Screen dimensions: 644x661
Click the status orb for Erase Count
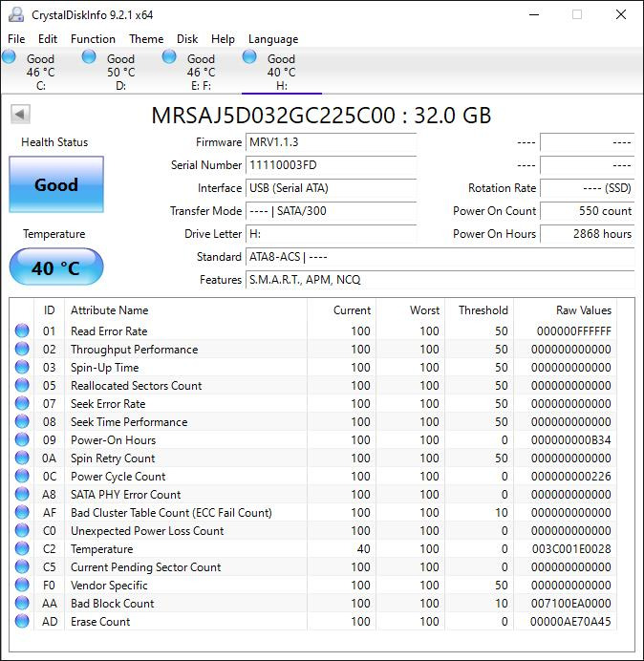point(22,621)
